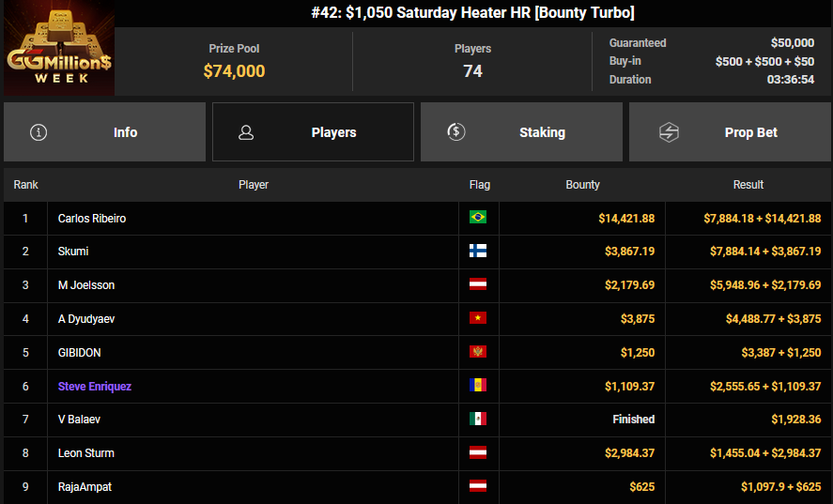This screenshot has height=504, width=833.
Task: Open the Staking tab
Action: coord(521,132)
